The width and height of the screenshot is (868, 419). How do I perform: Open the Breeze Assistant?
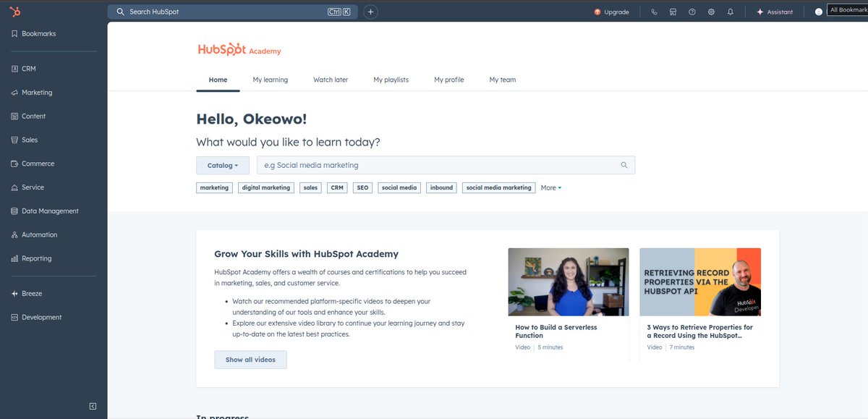(x=775, y=12)
